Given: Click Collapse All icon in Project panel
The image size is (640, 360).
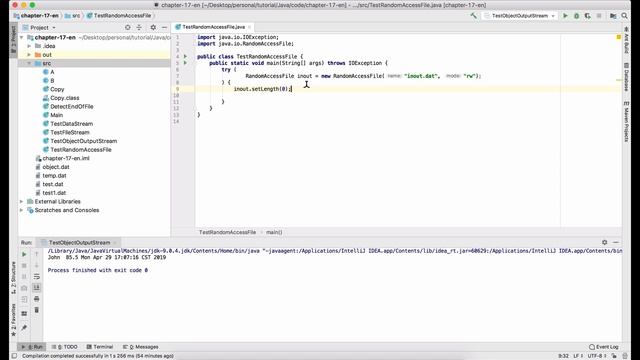Looking at the screenshot, I should point(139,27).
